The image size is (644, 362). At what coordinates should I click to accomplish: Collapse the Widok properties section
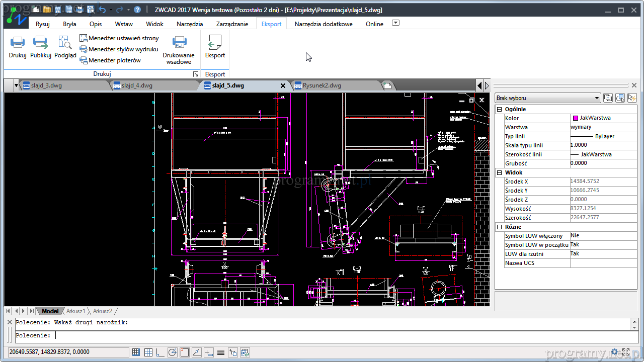tap(500, 172)
